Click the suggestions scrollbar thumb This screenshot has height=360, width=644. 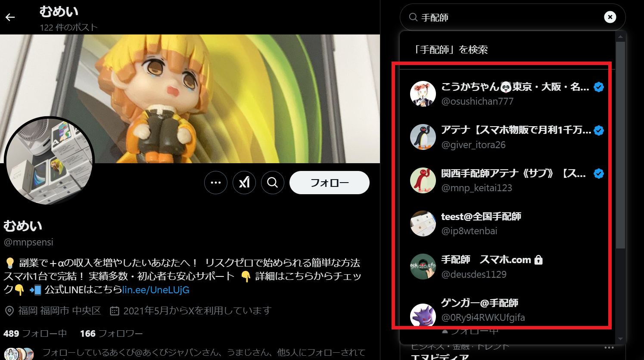(620, 145)
